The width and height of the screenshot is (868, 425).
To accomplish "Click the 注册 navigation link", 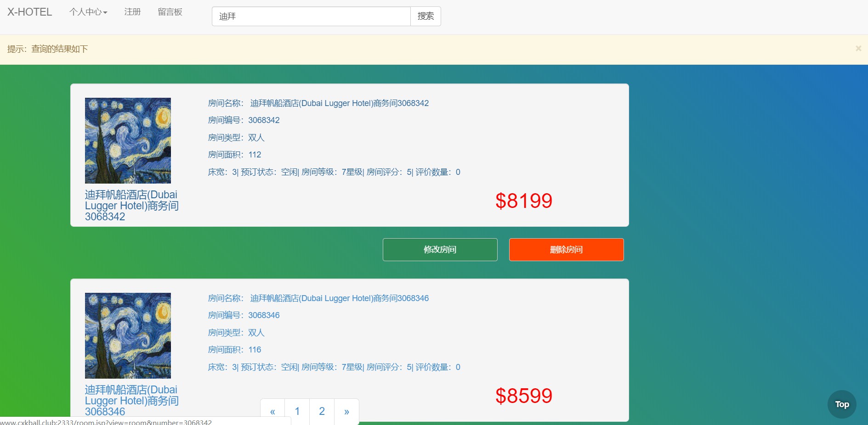I will 132,12.
